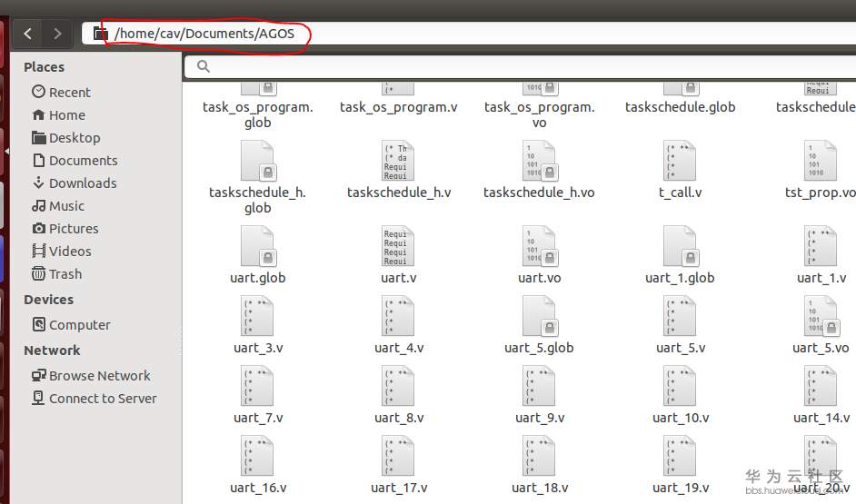Image resolution: width=856 pixels, height=504 pixels.
Task: Select uart_8.v file icon
Action: (x=399, y=386)
